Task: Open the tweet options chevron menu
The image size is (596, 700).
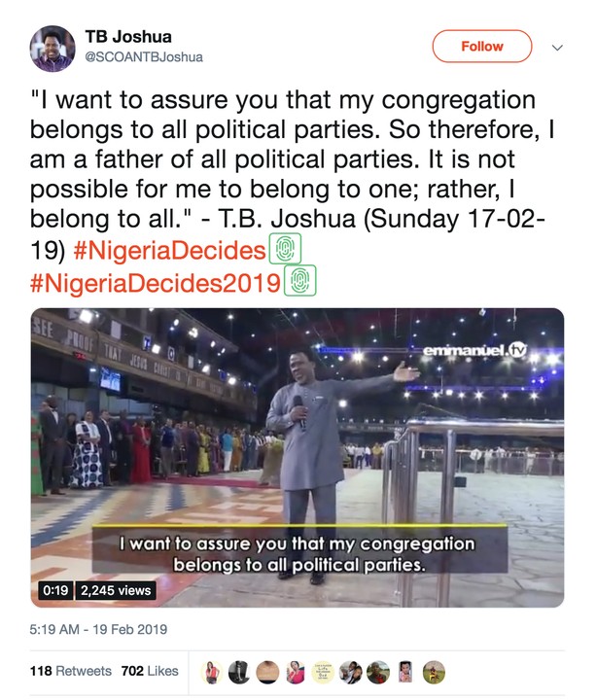Action: coord(557,47)
